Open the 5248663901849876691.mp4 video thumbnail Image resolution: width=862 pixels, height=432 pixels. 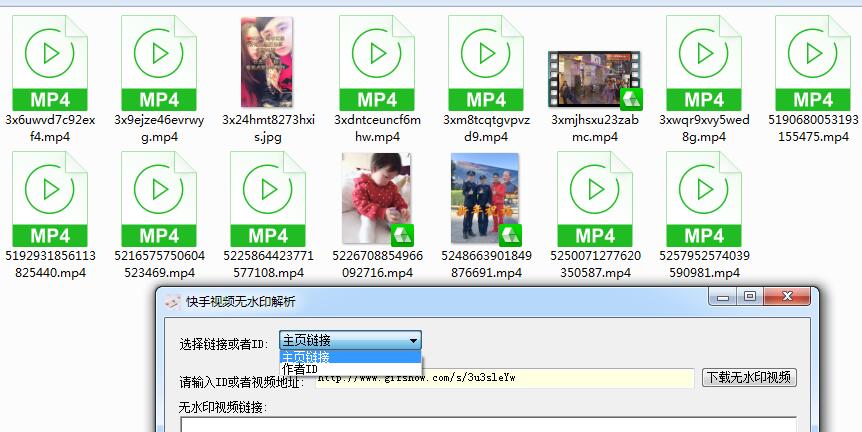click(x=486, y=199)
